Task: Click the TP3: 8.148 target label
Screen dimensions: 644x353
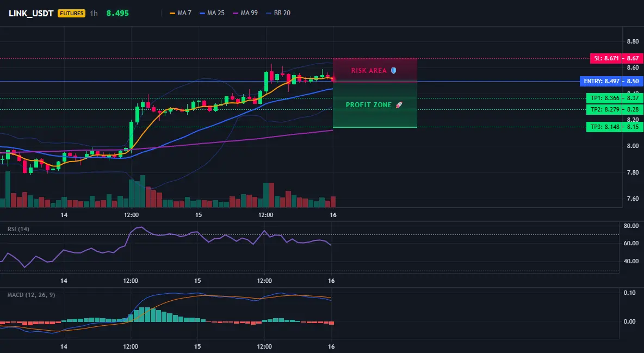Action: (605, 127)
